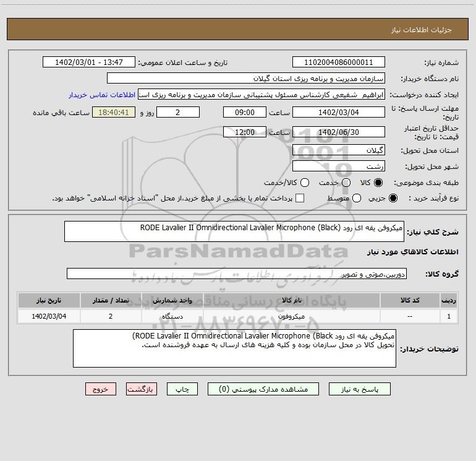The height and width of the screenshot is (461, 476).
Task: Click the price validity date 1402/06/30 field
Action: 339,132
